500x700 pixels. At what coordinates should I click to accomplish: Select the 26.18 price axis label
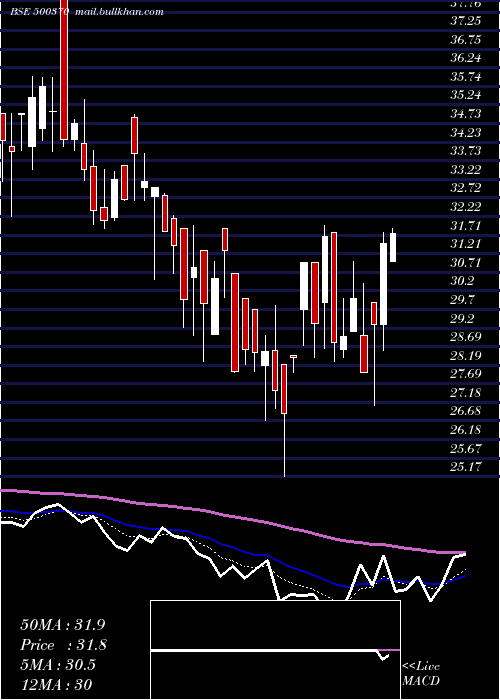(x=466, y=429)
